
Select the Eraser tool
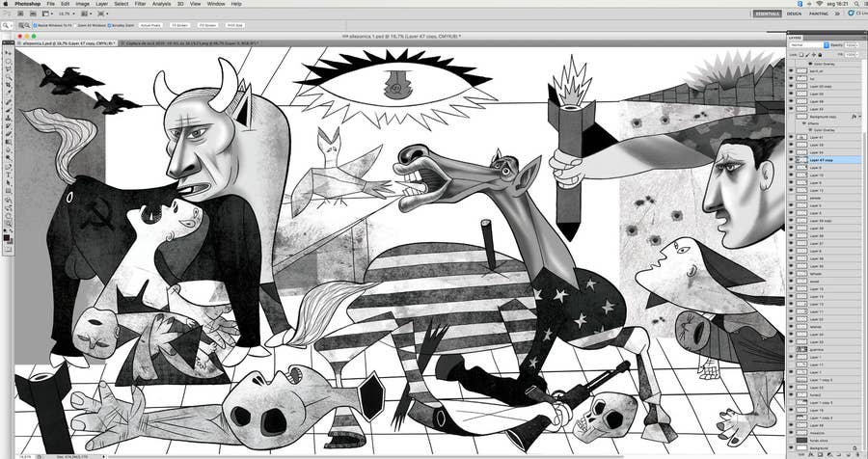pyautogui.click(x=9, y=133)
